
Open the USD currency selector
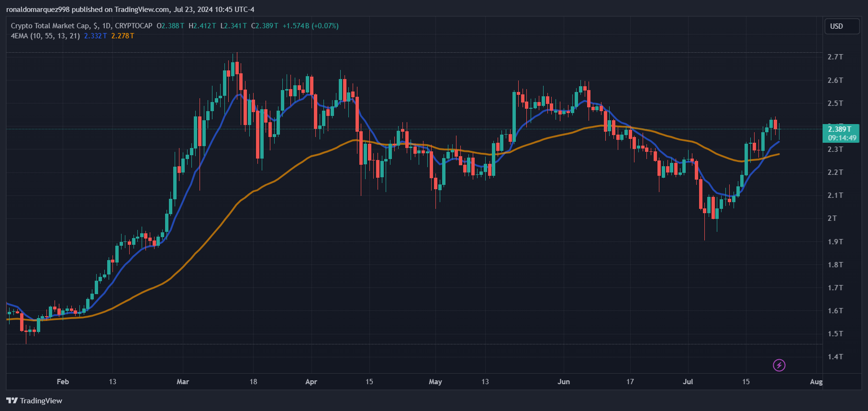tap(842, 26)
